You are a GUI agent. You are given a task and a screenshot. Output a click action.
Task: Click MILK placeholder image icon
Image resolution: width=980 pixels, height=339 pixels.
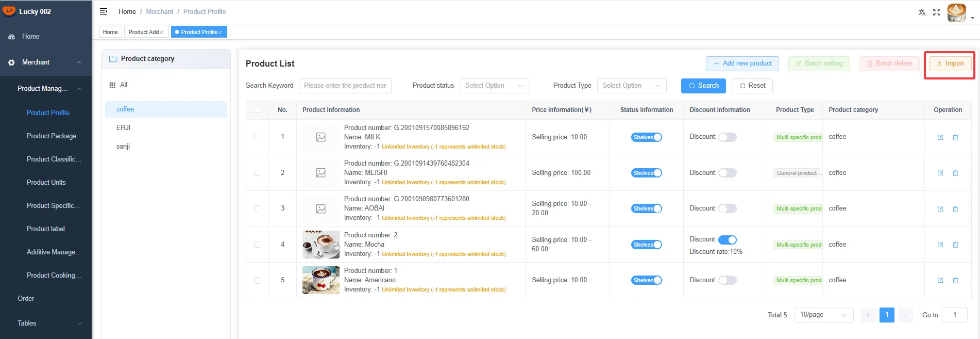[x=321, y=137]
